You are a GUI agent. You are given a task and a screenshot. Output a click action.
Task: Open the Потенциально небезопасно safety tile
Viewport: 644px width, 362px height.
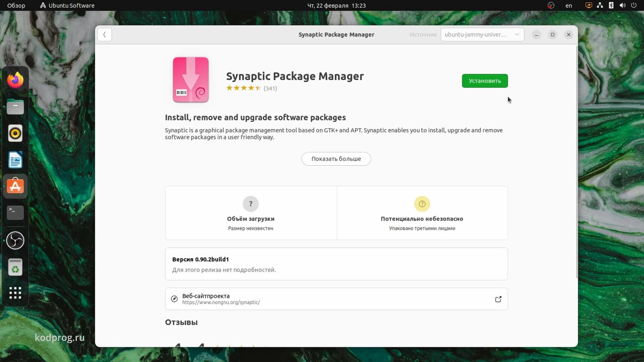(x=422, y=213)
